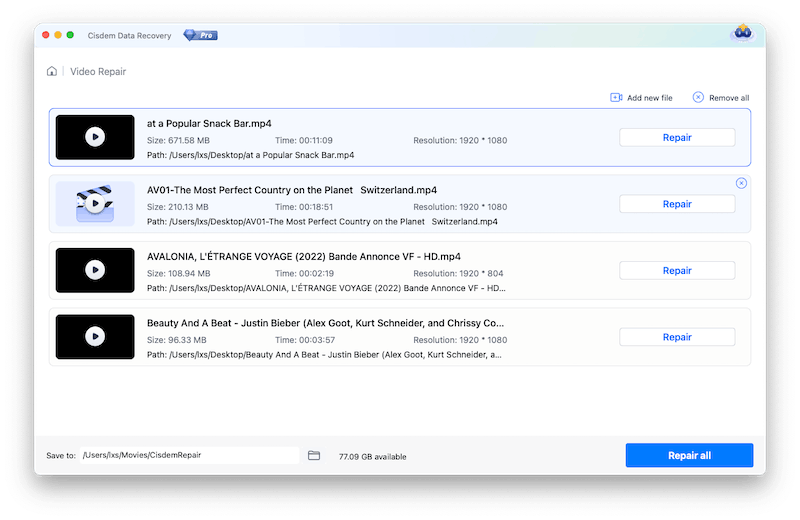
Task: Browse output folder with the folder icon
Action: (314, 455)
